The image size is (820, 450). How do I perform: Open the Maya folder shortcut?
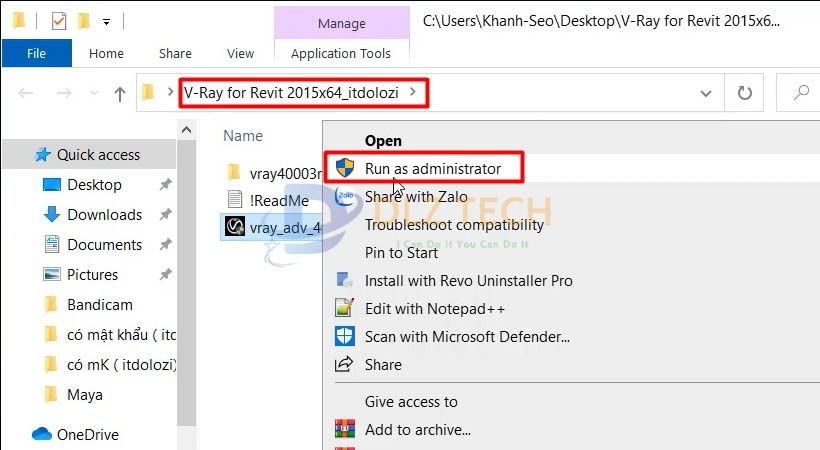pos(84,395)
